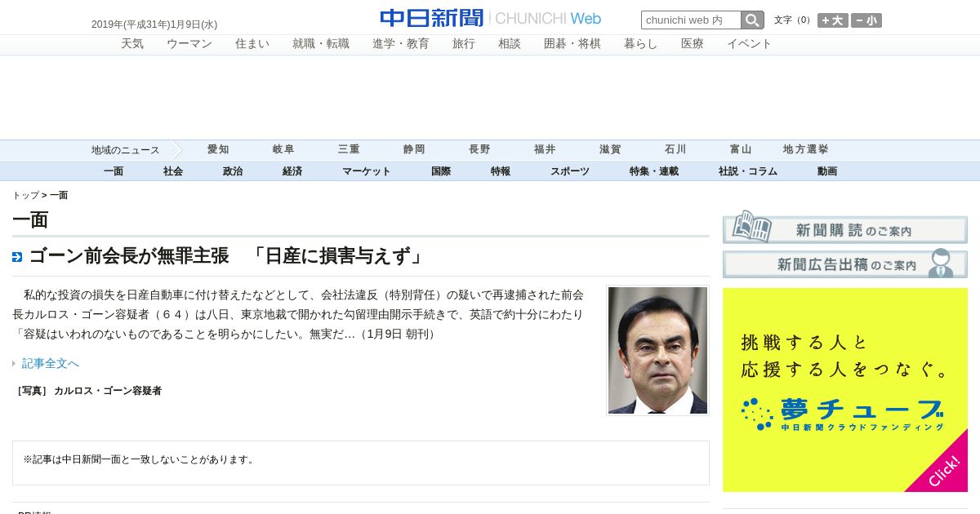The image size is (980, 514).
Task: Go to 経済 section tab
Action: coord(292,171)
